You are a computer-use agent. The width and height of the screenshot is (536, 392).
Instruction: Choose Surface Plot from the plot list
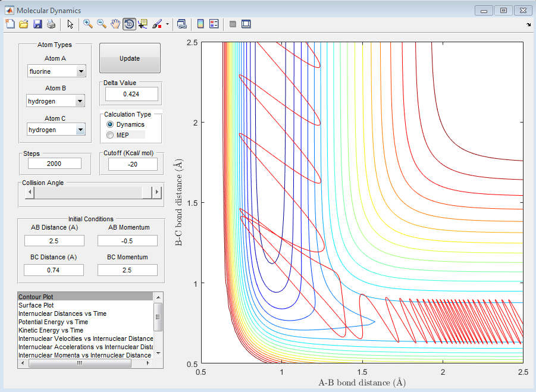click(x=37, y=305)
